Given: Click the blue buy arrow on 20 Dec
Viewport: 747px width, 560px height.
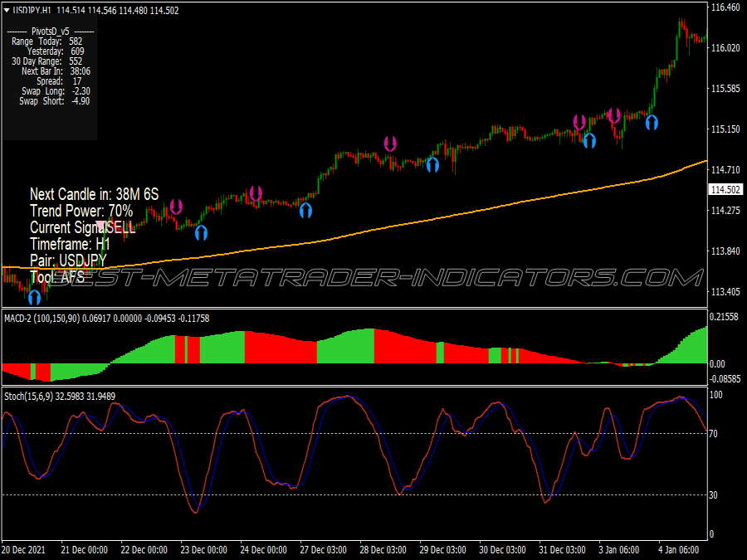Looking at the screenshot, I should (x=34, y=298).
